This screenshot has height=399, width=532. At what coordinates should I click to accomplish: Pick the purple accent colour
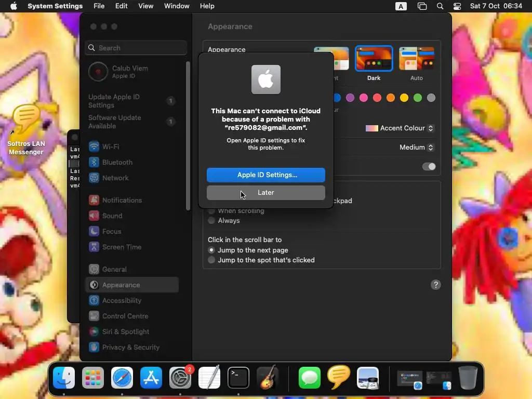[350, 98]
